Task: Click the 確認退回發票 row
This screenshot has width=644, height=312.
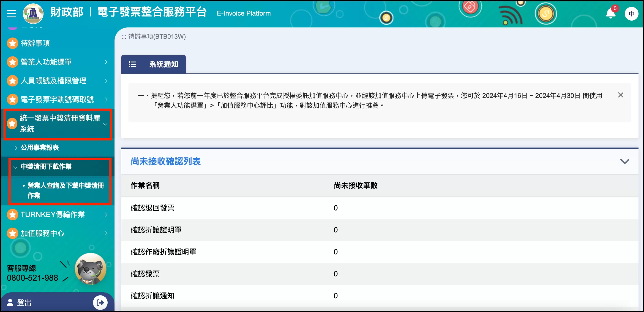Action: tap(380, 208)
